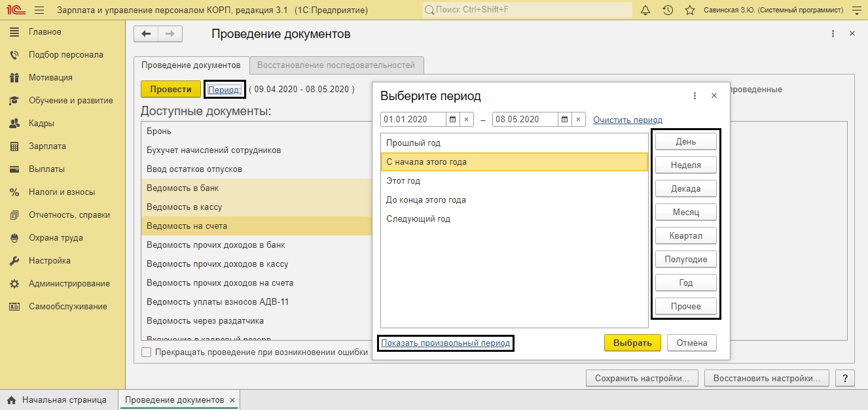This screenshot has width=868, height=410.
Task: Click the start date input 01.01.2020
Action: coord(413,120)
